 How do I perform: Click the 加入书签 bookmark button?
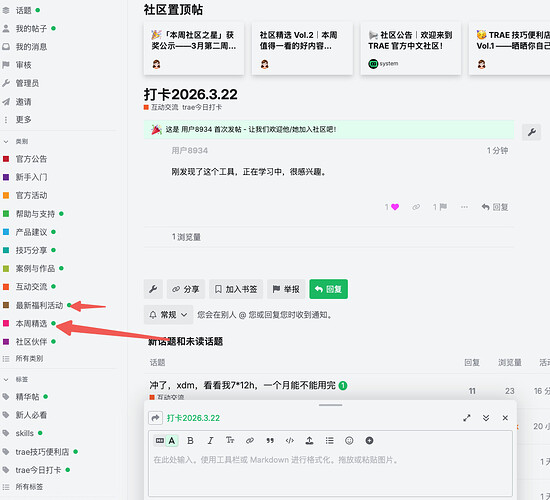pyautogui.click(x=236, y=289)
